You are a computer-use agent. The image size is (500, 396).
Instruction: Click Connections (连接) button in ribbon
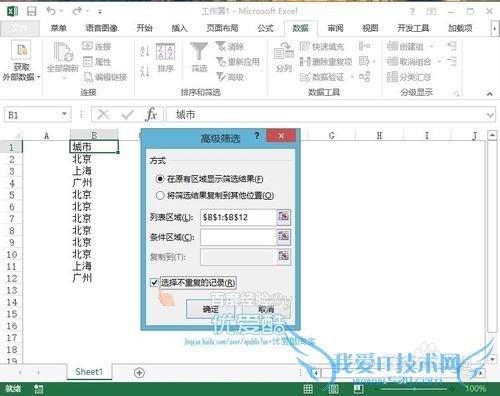[97, 46]
